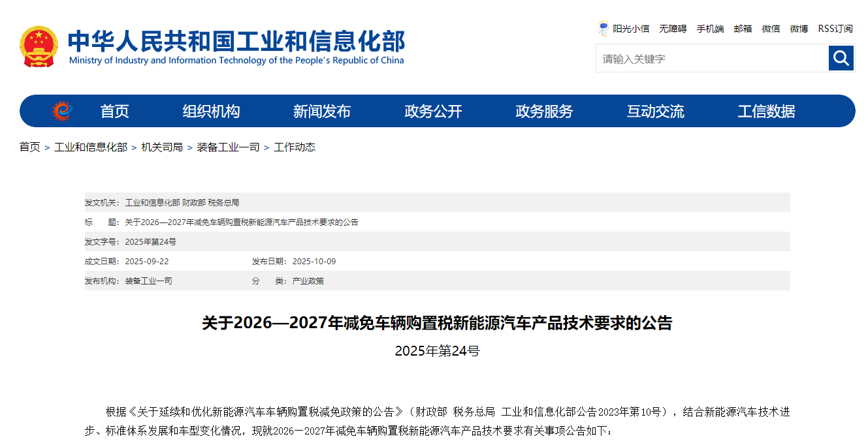Open the 工信数据 menu item

[766, 112]
